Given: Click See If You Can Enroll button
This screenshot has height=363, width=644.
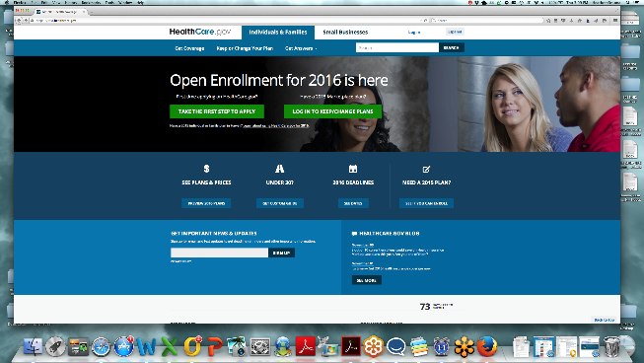Looking at the screenshot, I should pyautogui.click(x=426, y=203).
